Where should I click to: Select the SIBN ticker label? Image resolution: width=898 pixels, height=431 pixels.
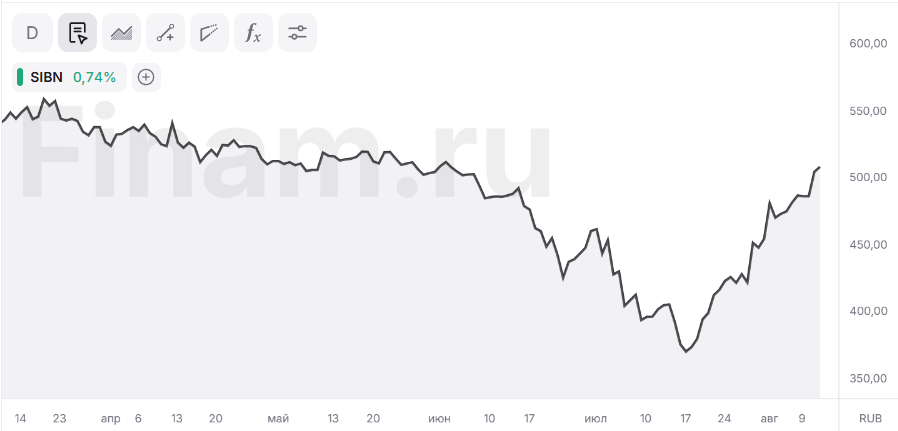[x=46, y=77]
